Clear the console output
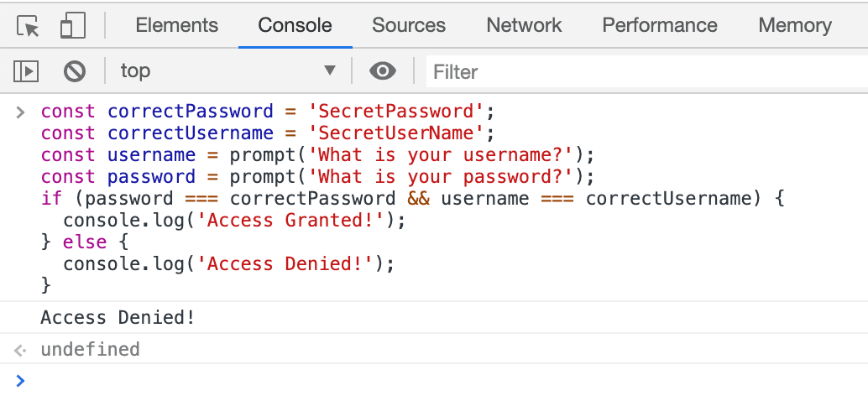Screen dimensions: 868x401 (x=75, y=71)
